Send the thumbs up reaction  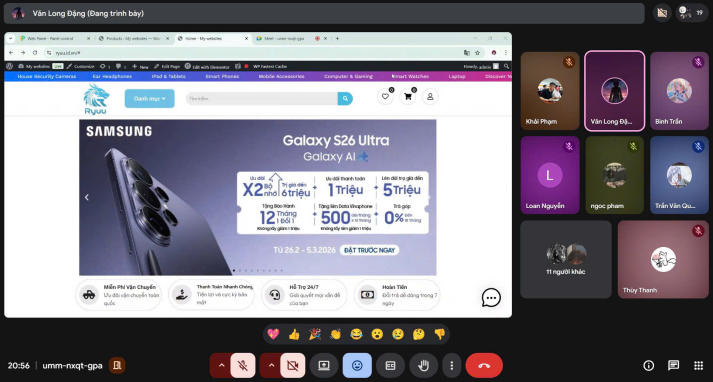tap(294, 334)
